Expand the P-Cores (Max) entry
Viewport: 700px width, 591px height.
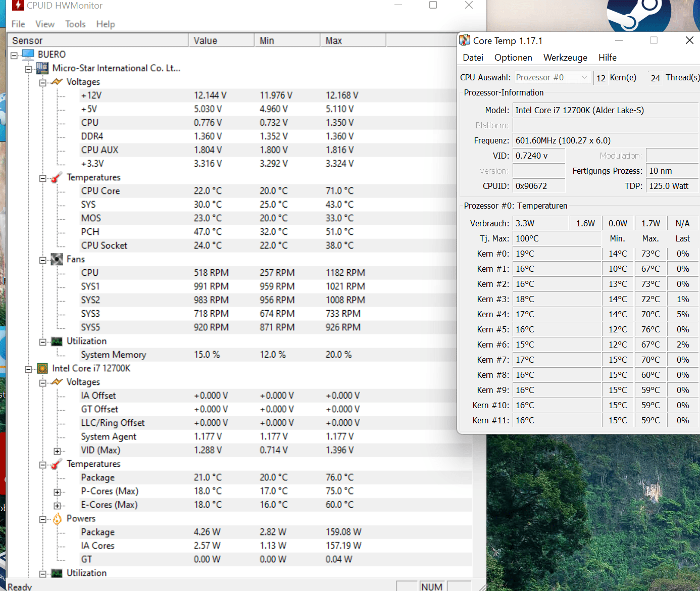click(57, 491)
